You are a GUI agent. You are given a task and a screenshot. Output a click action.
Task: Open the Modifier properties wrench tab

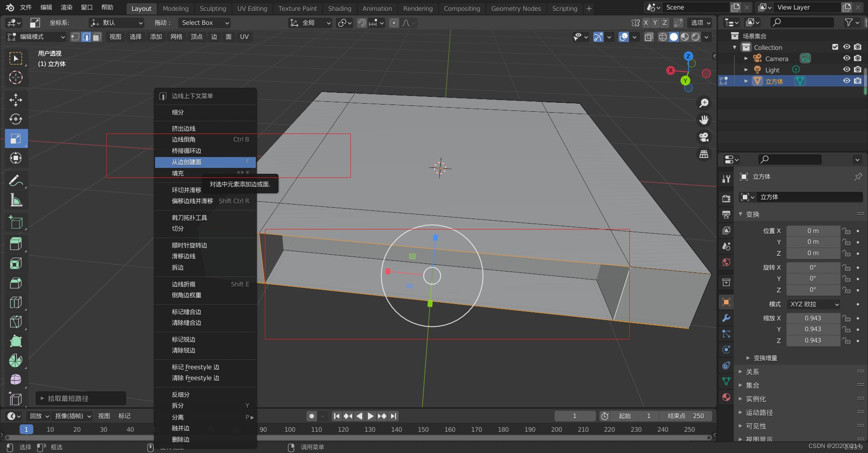[x=726, y=318]
